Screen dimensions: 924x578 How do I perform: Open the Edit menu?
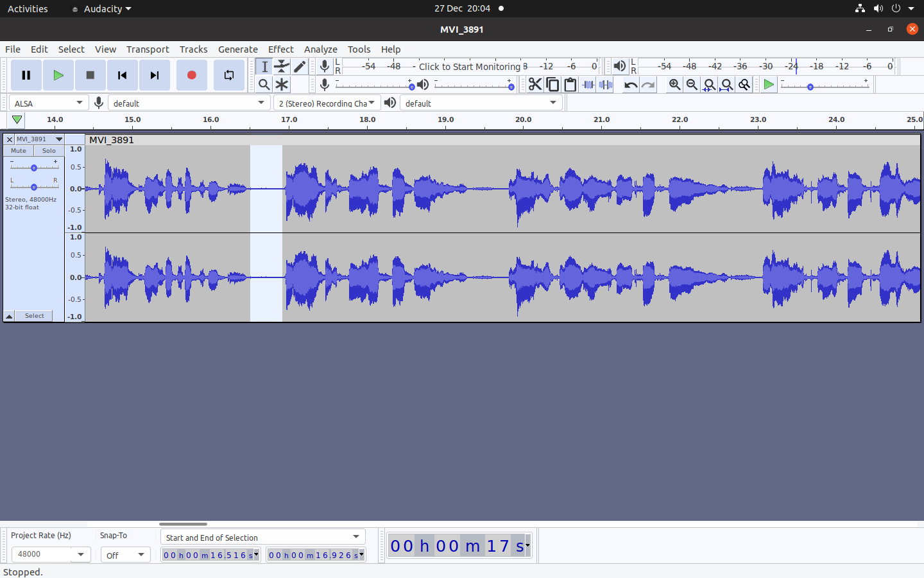click(39, 49)
